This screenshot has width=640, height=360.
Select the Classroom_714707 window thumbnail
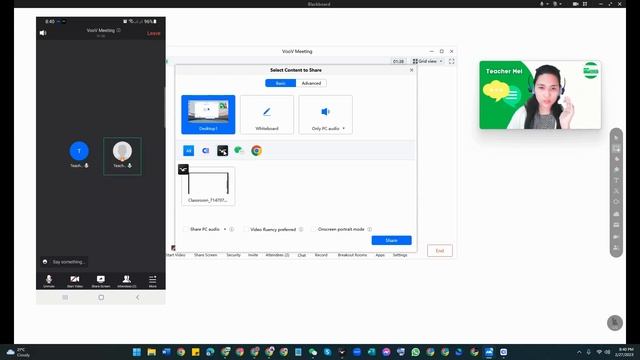click(208, 186)
